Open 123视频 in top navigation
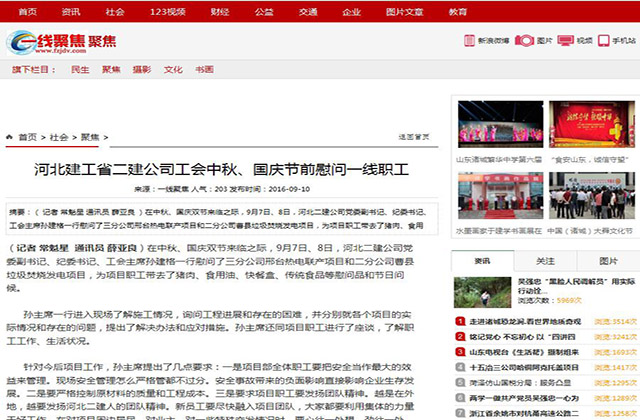The width and height of the screenshot is (640, 420). (x=167, y=11)
